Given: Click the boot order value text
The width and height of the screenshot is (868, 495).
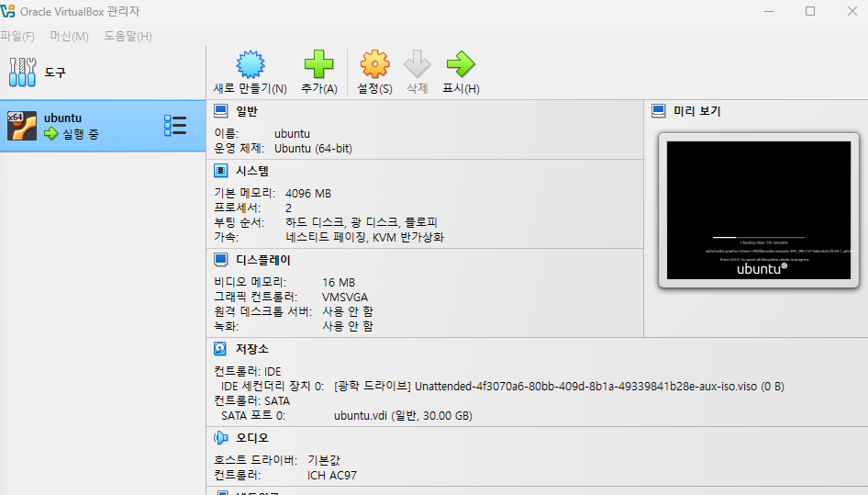Looking at the screenshot, I should tap(362, 222).
